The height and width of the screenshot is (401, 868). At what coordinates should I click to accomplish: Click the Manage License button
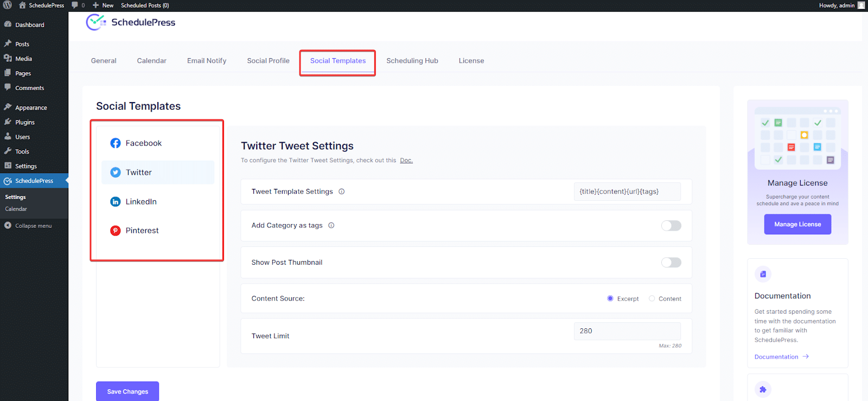797,224
